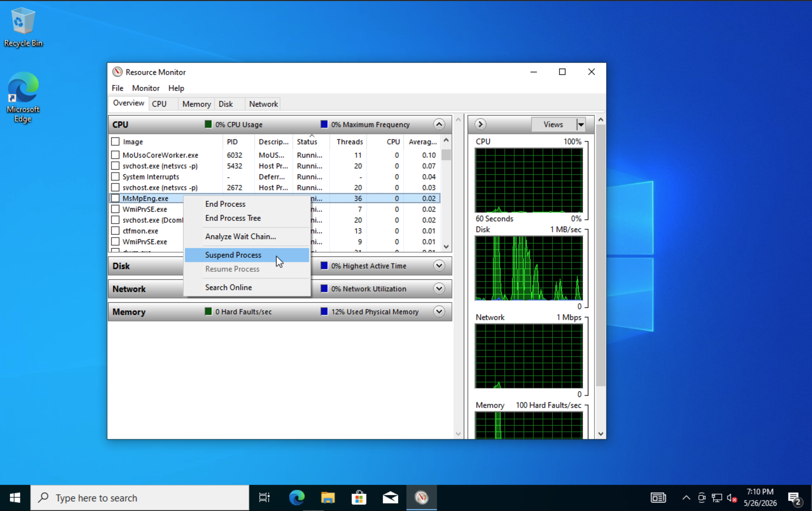This screenshot has height=511, width=812.
Task: Click the blue 0% Network Utilization indicator square
Action: tap(324, 289)
